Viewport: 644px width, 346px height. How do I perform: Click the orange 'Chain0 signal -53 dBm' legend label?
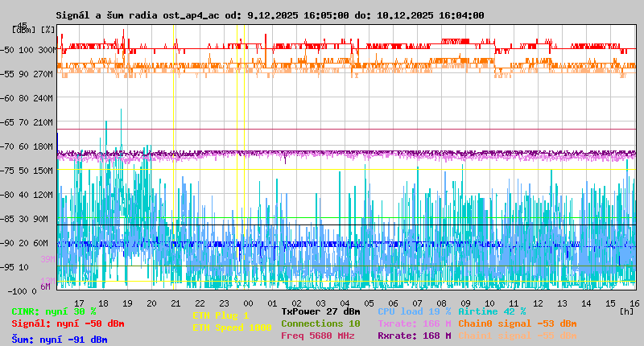(518, 323)
